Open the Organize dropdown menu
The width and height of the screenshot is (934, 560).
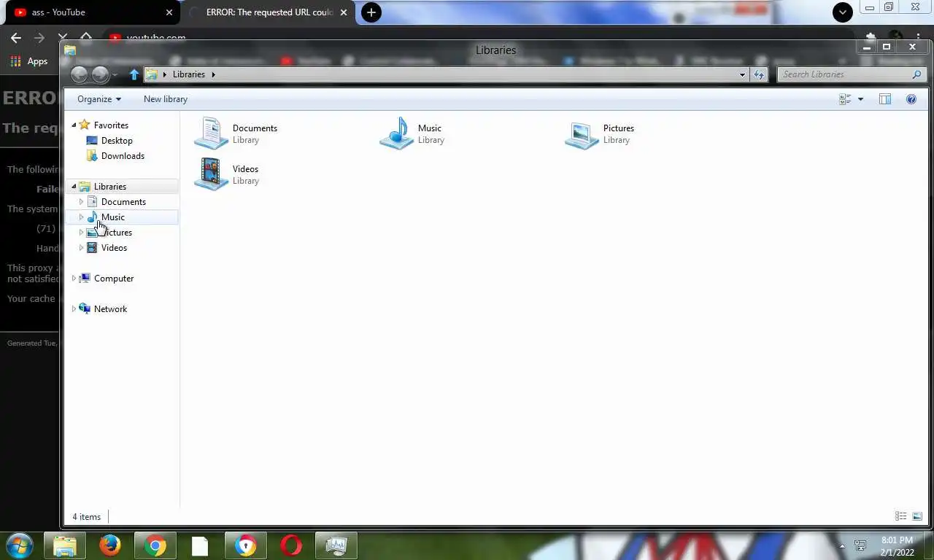tap(99, 99)
